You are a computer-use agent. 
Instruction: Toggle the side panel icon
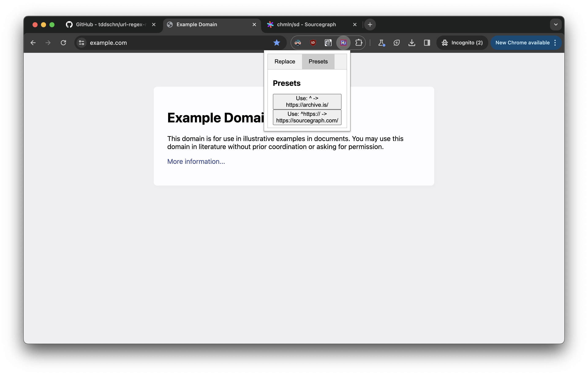pos(427,43)
